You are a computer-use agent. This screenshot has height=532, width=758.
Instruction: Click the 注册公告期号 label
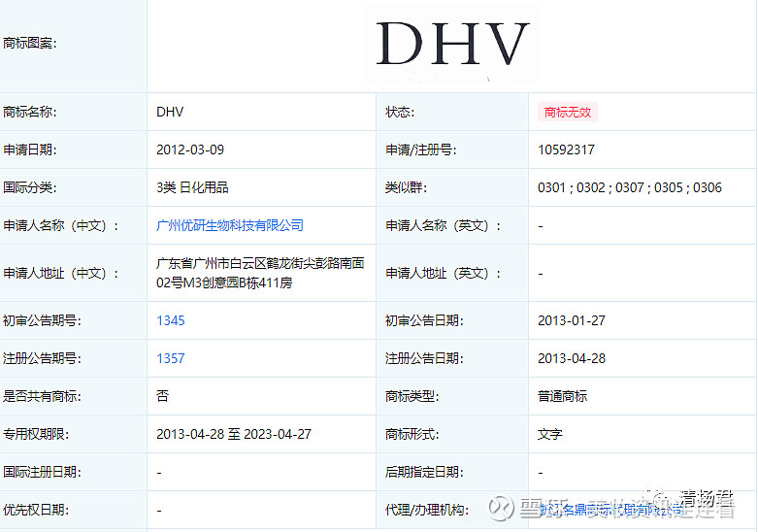[x=42, y=358]
